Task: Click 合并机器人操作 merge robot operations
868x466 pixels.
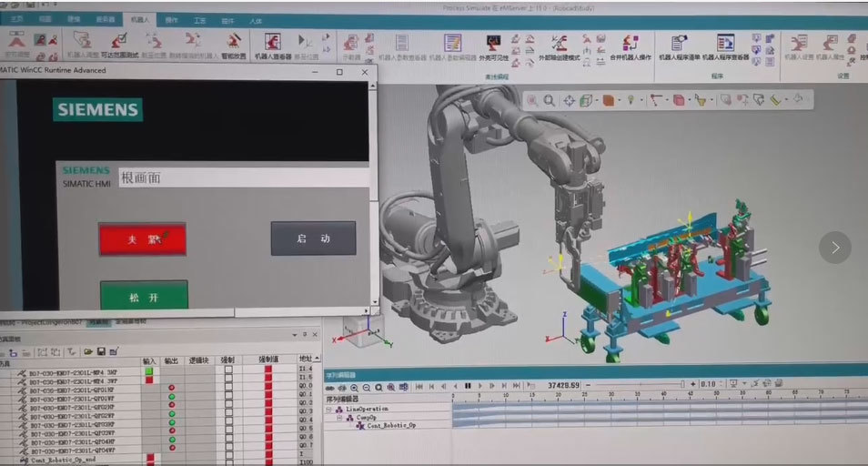Action: [630, 46]
